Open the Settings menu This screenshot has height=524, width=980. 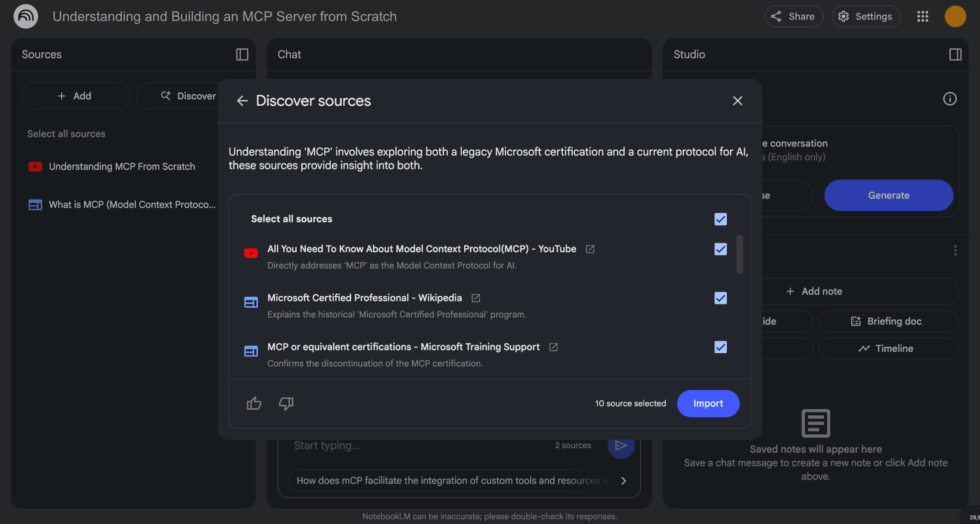point(866,16)
